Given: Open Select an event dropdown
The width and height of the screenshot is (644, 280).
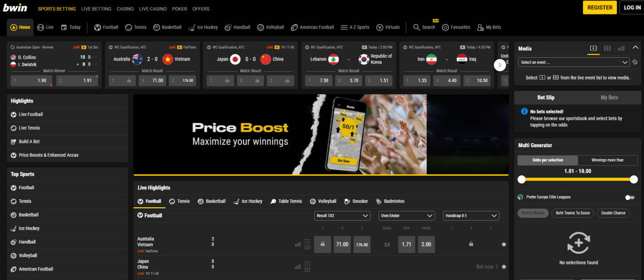Looking at the screenshot, I should point(574,62).
